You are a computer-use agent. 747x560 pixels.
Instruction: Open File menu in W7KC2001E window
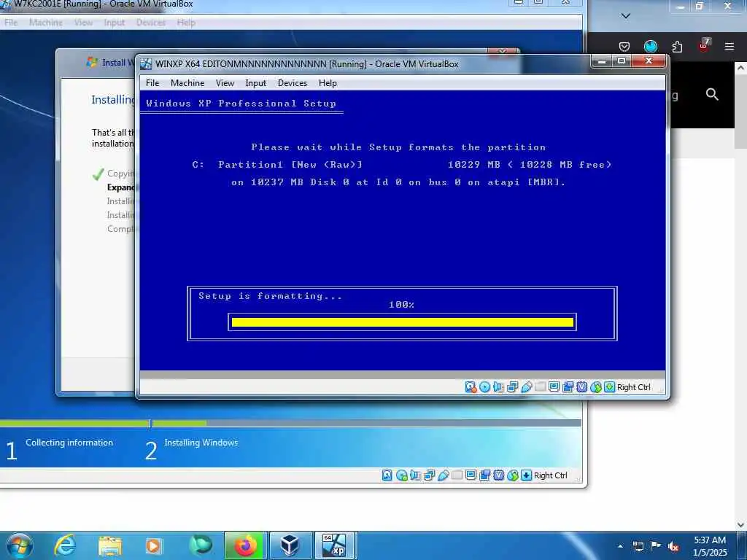11,23
